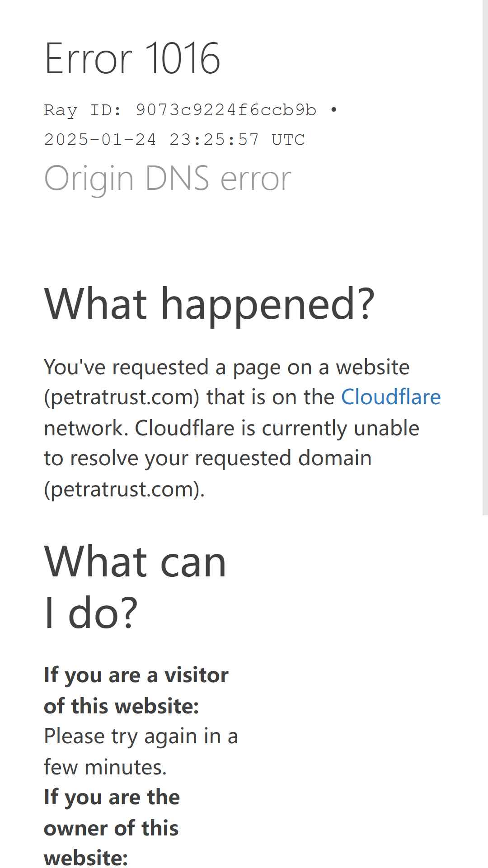This screenshot has height=868, width=488.
Task: Click the What can I do? heading
Action: click(135, 587)
